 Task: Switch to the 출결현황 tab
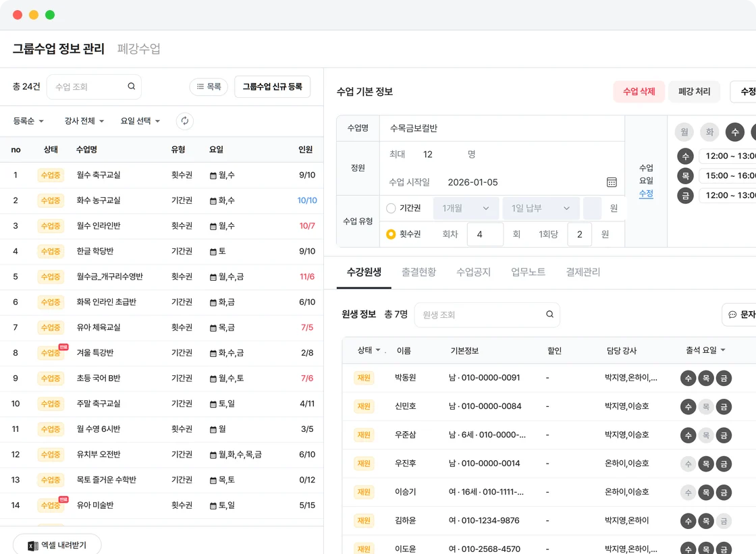tap(418, 272)
